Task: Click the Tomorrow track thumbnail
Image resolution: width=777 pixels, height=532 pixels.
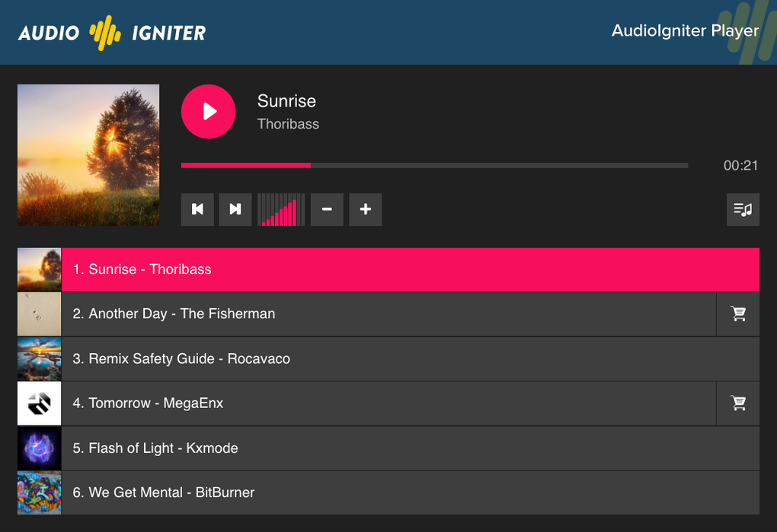Action: click(39, 403)
